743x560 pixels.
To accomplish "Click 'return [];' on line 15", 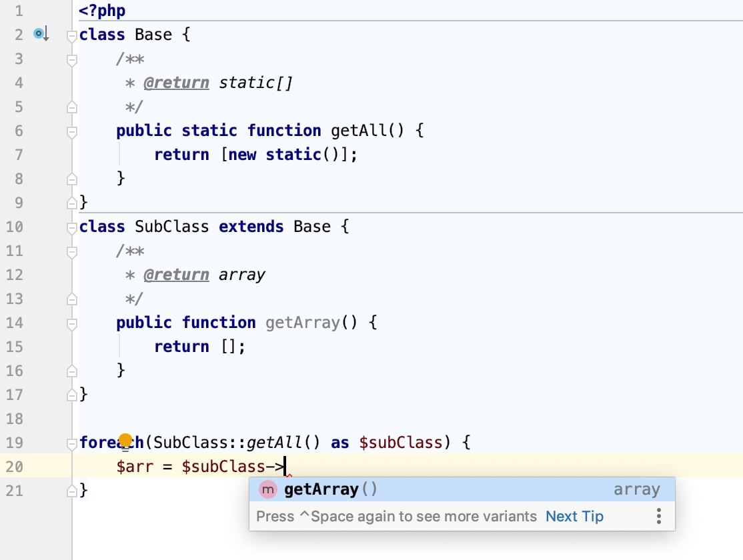I will tap(199, 347).
